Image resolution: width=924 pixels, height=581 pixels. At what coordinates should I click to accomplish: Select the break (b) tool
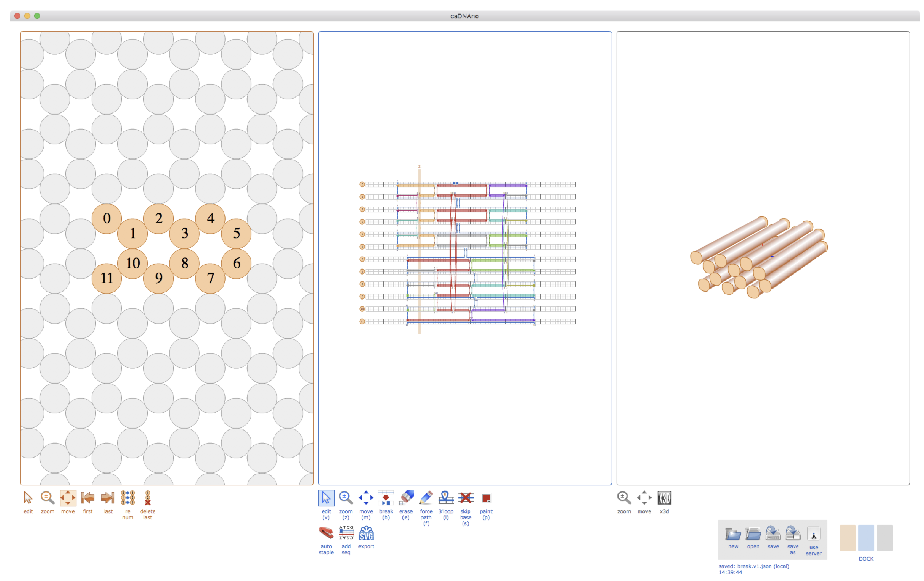pyautogui.click(x=386, y=498)
